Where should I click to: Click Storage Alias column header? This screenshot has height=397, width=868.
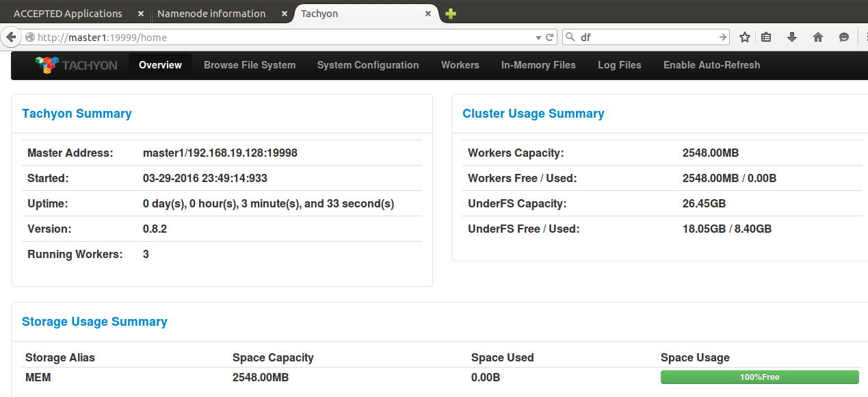click(60, 357)
